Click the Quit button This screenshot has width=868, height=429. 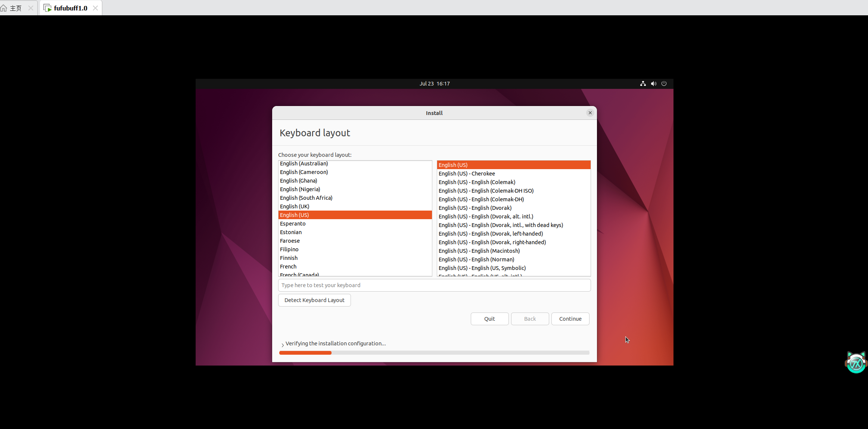tap(489, 319)
